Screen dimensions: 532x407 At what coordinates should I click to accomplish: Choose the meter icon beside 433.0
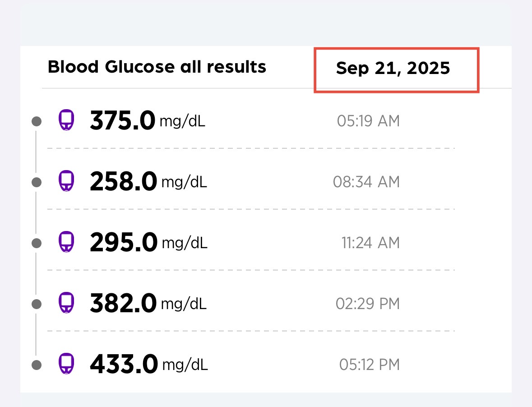coord(66,364)
